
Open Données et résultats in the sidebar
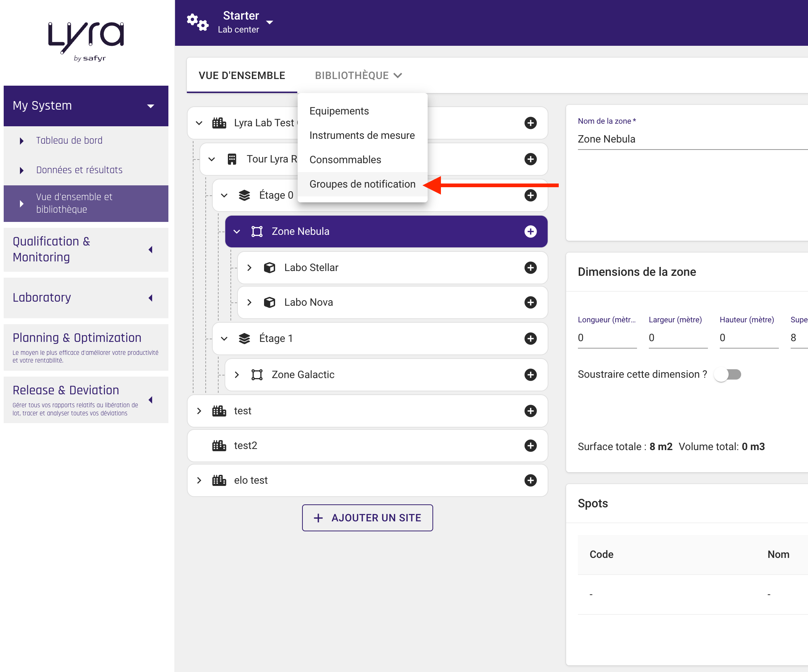coord(79,169)
